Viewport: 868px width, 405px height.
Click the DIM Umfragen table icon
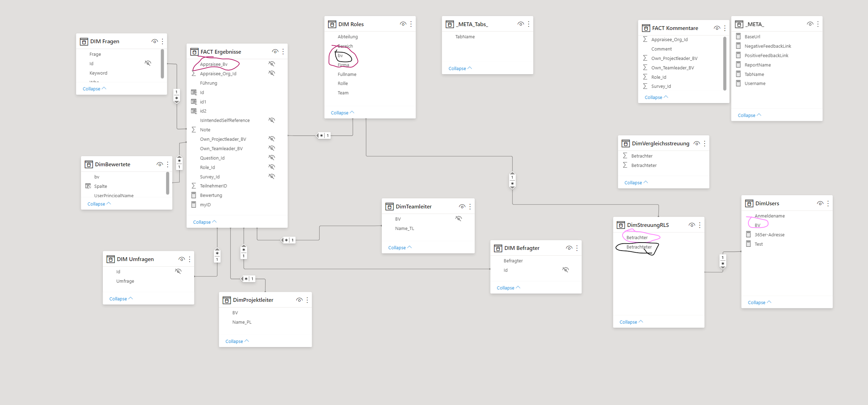click(x=111, y=259)
